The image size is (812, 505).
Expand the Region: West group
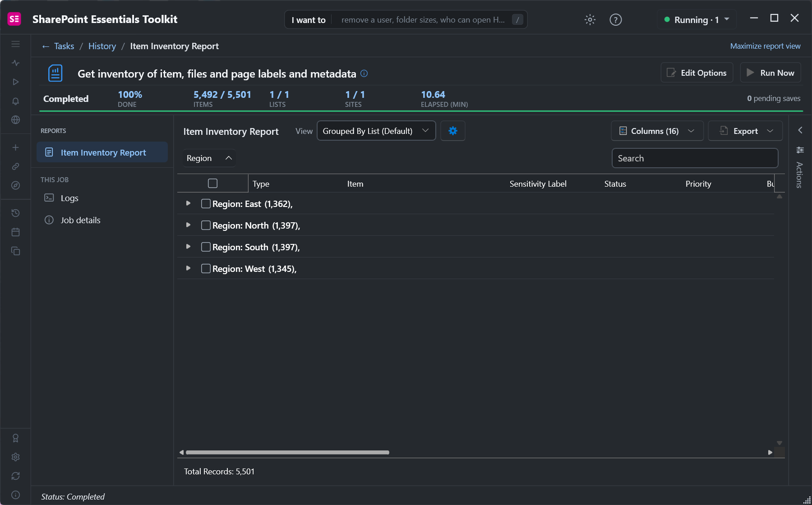click(188, 268)
